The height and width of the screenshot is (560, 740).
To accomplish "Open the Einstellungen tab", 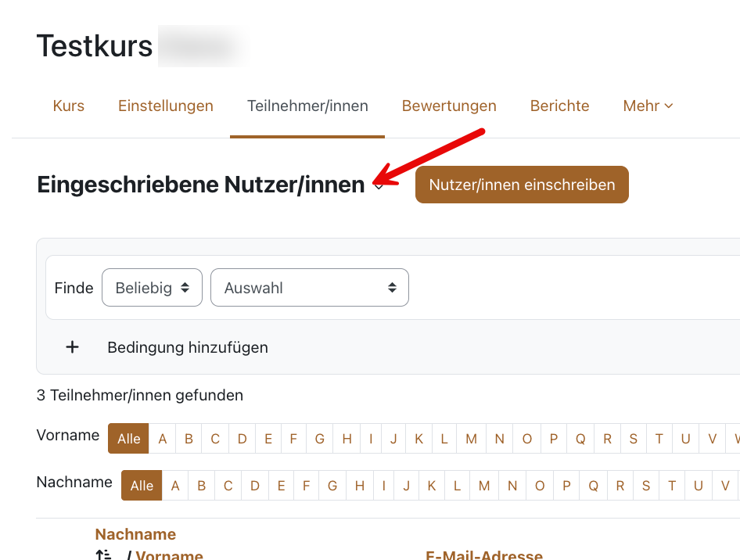I will tap(166, 106).
